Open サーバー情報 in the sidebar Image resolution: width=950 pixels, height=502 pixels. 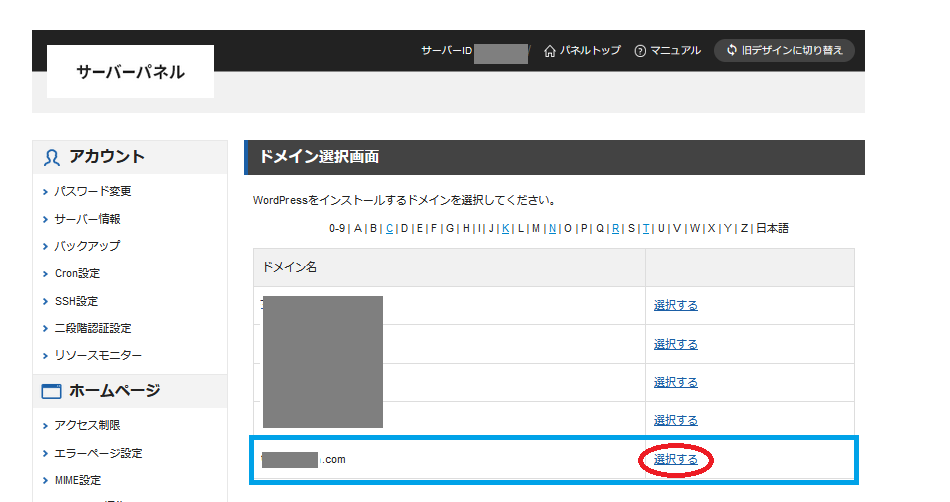(87, 219)
